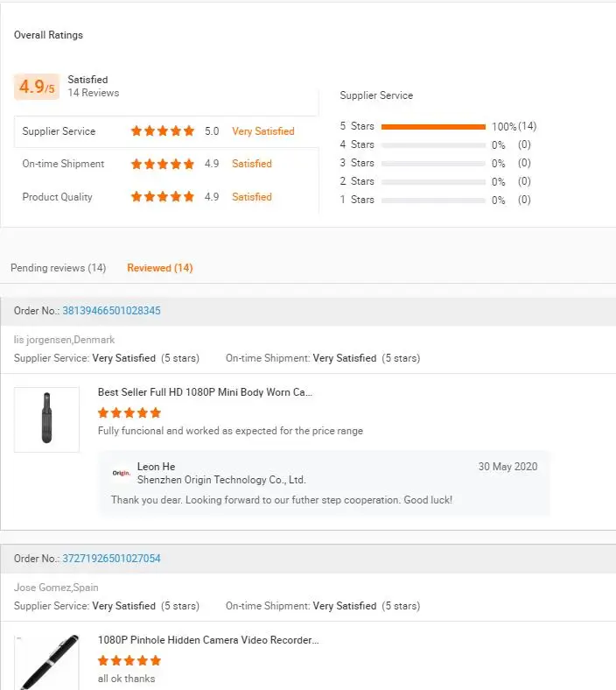Click the body worn camera product thumbnail
The width and height of the screenshot is (616, 690).
click(x=46, y=419)
